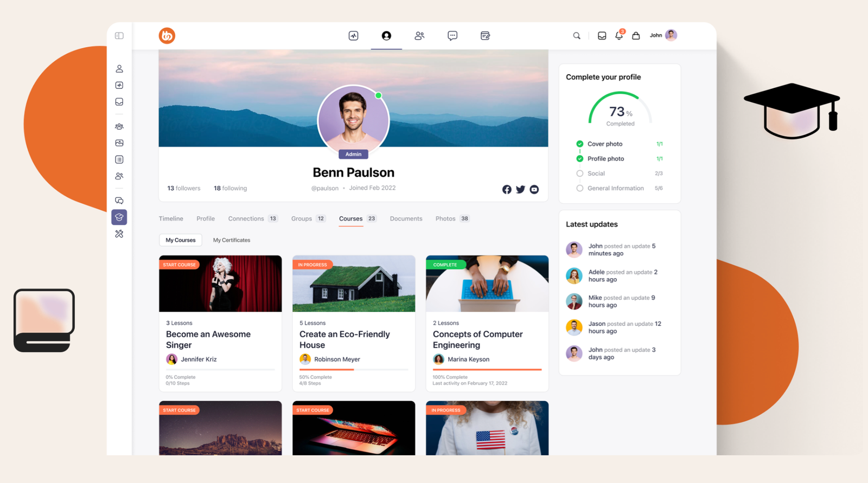Click the 18 following link
The image size is (868, 483).
[x=230, y=188]
